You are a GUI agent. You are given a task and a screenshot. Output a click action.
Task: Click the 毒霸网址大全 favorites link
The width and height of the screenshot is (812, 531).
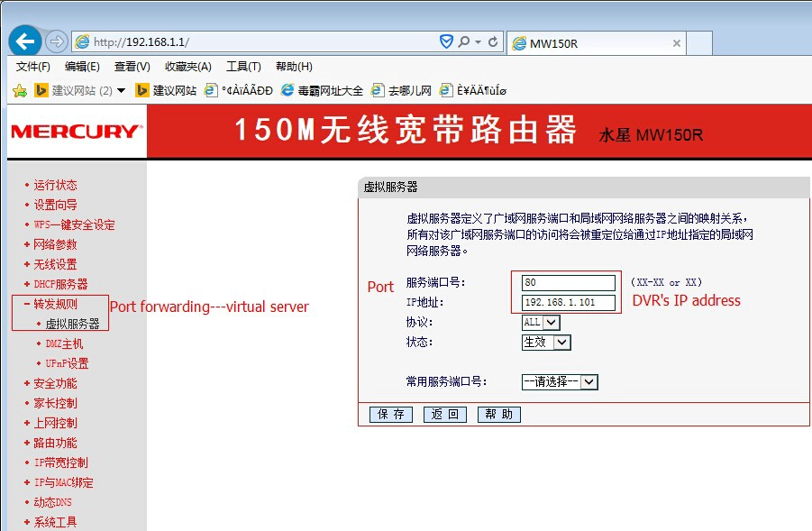322,91
